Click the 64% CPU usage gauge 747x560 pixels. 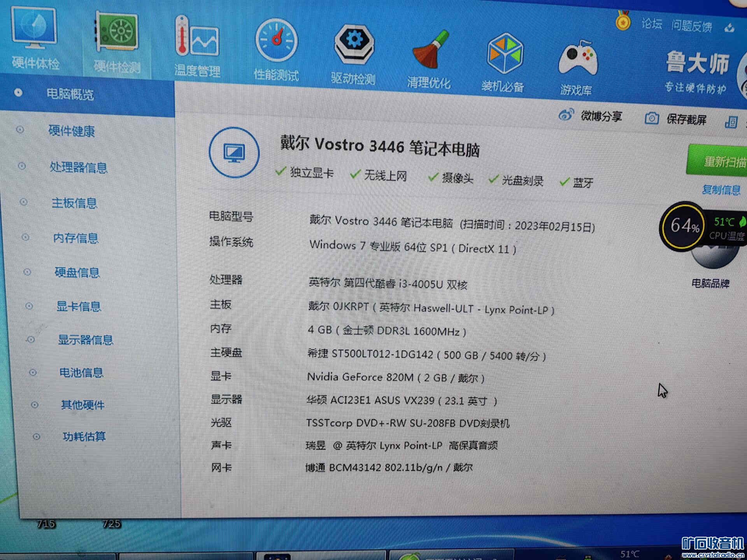pos(684,226)
